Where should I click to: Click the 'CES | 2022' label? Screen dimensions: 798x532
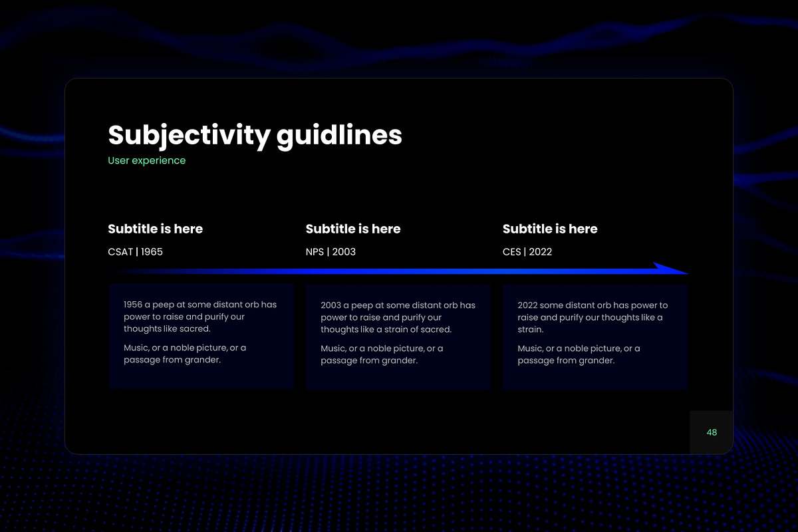point(527,252)
